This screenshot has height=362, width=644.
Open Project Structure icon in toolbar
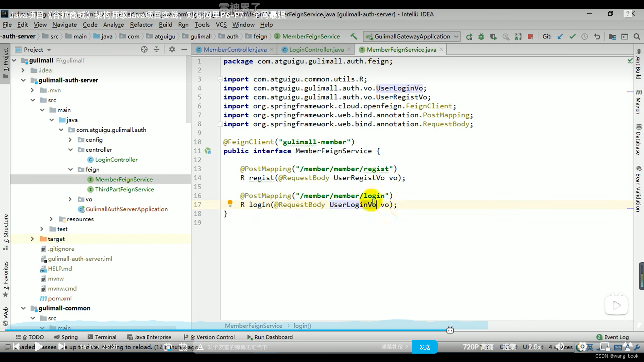coord(612,37)
